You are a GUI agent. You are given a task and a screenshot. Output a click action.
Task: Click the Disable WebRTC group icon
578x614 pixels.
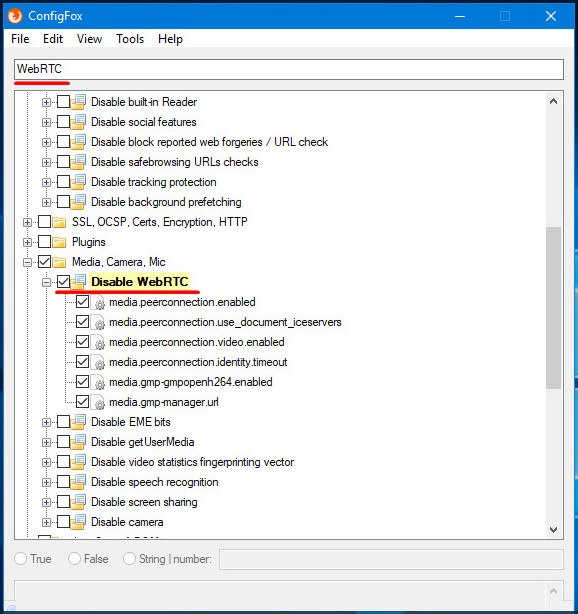[78, 282]
